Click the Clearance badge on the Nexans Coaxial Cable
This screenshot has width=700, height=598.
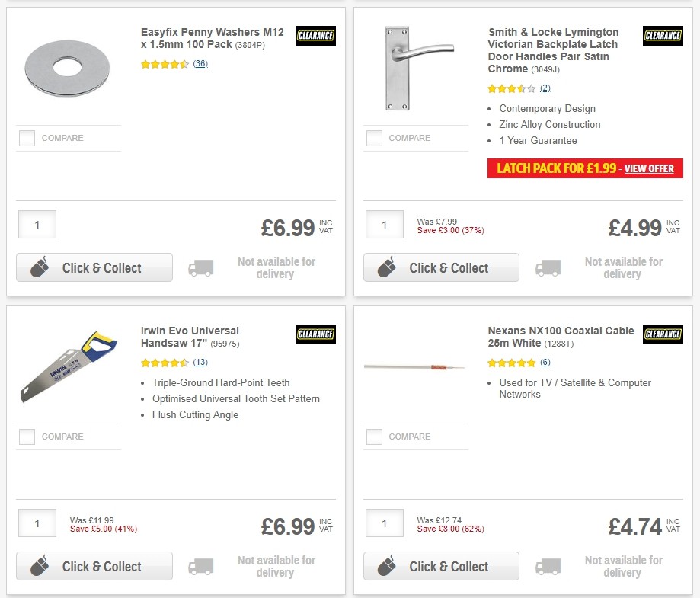pos(663,334)
